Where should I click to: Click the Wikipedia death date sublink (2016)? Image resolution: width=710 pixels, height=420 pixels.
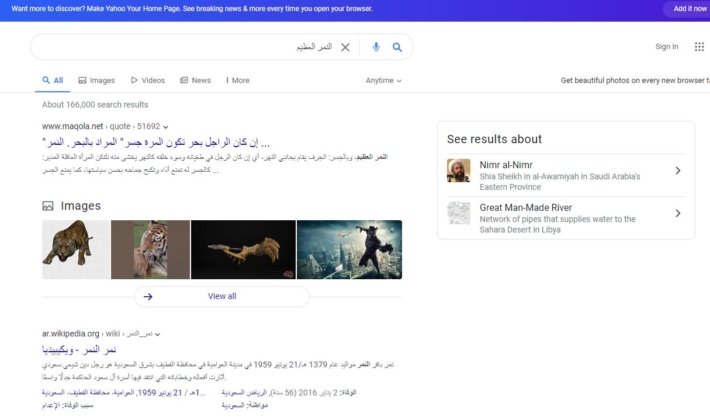(x=289, y=393)
